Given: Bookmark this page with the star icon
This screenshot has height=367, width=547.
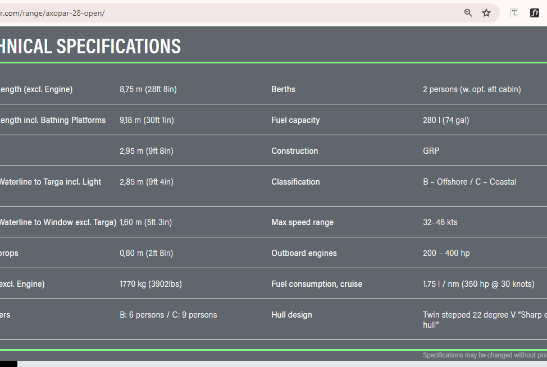Looking at the screenshot, I should (486, 13).
